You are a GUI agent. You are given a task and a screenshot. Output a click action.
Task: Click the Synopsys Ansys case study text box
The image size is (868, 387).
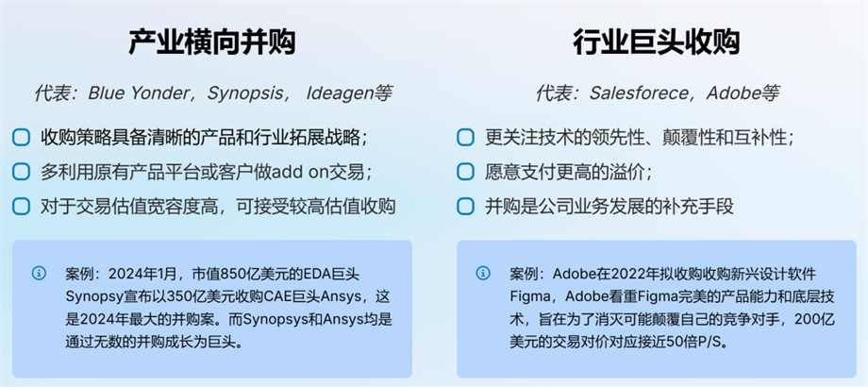pyautogui.click(x=212, y=309)
